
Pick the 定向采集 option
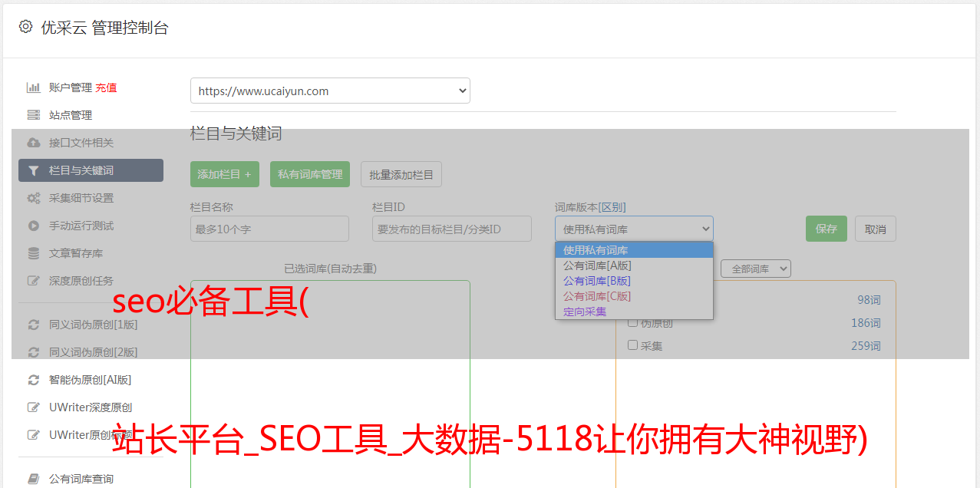click(x=634, y=312)
